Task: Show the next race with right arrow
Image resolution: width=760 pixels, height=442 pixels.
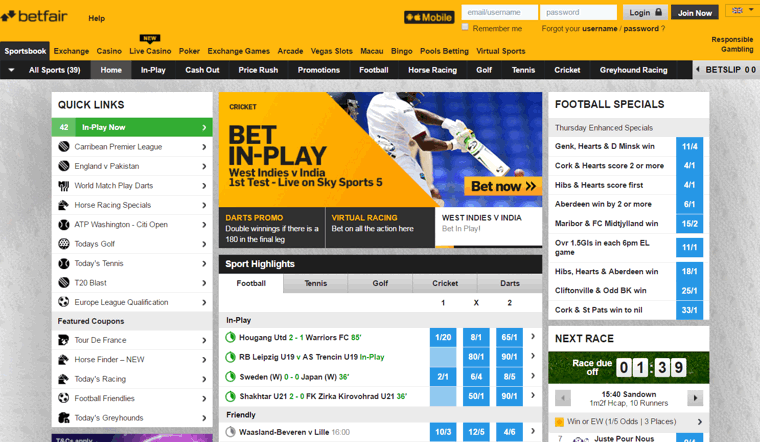Action: click(x=695, y=398)
